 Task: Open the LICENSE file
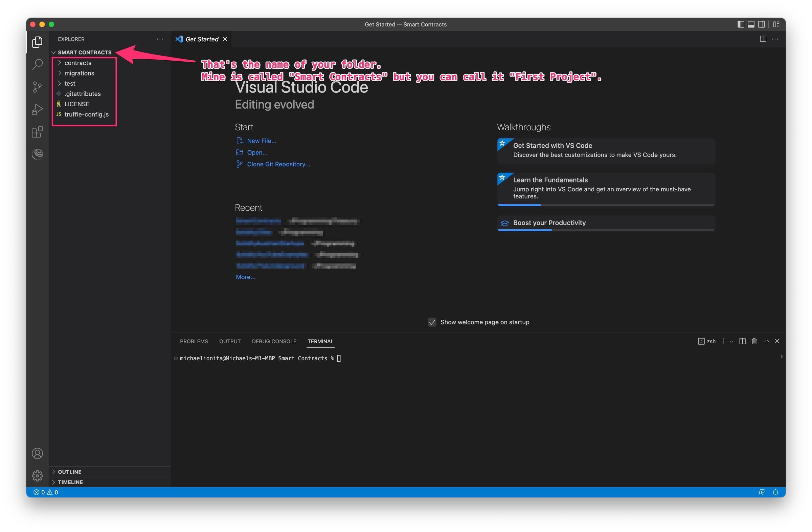[77, 104]
